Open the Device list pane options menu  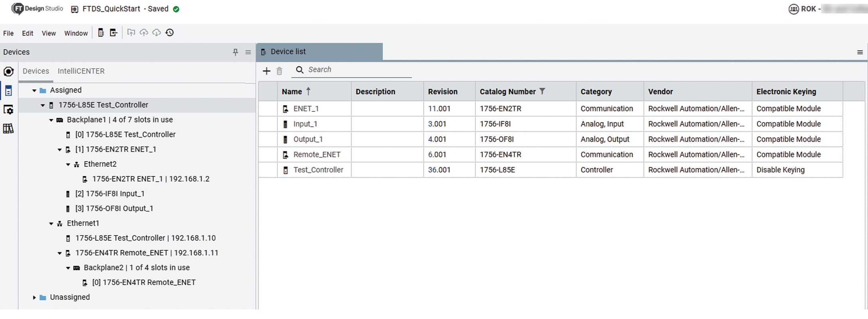pyautogui.click(x=860, y=52)
